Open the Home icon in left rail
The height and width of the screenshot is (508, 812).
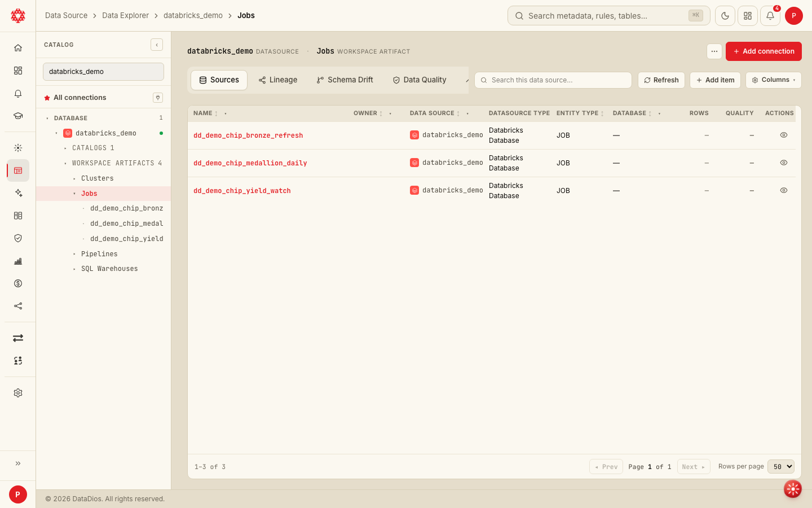pos(18,48)
